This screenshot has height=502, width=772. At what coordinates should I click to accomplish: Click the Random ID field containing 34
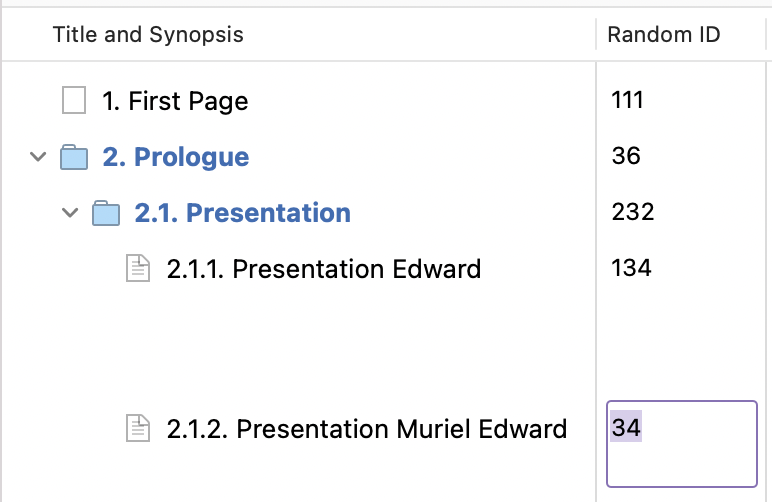click(x=682, y=443)
